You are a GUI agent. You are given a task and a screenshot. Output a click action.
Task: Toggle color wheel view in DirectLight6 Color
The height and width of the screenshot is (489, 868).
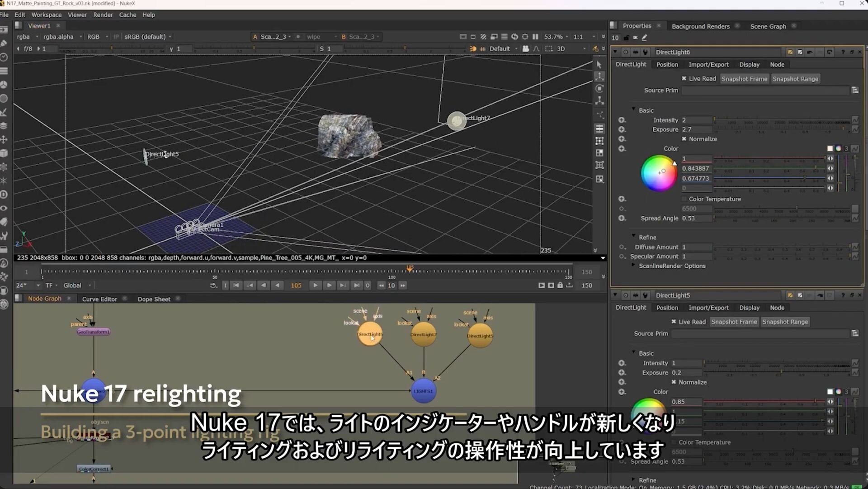point(838,148)
